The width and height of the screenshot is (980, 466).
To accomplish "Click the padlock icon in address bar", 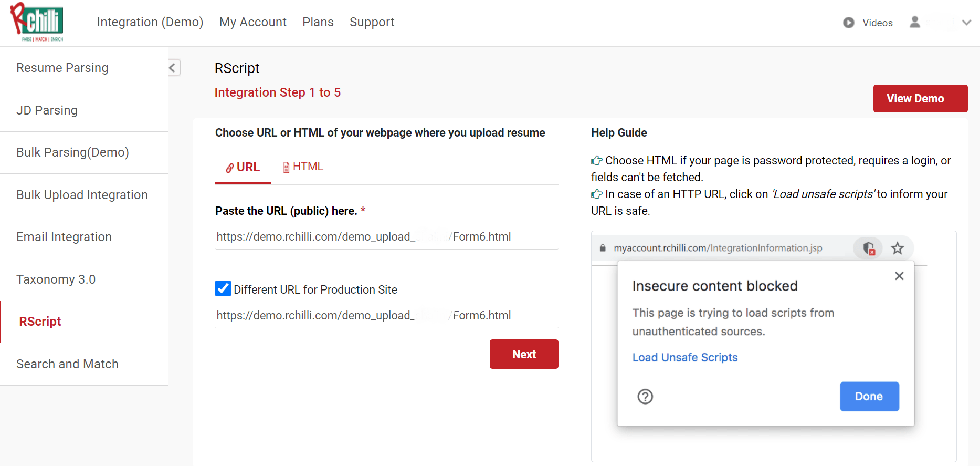I will pyautogui.click(x=603, y=248).
